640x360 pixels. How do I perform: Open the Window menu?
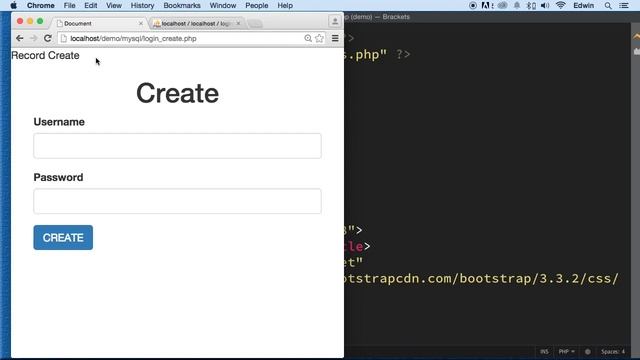[x=223, y=5]
